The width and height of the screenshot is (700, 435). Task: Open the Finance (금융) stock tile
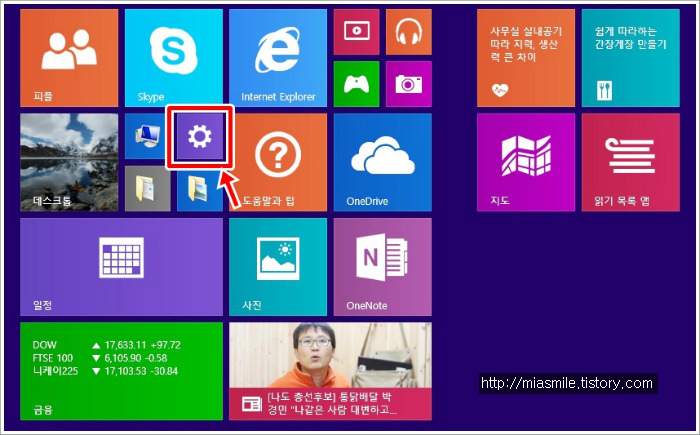click(121, 371)
